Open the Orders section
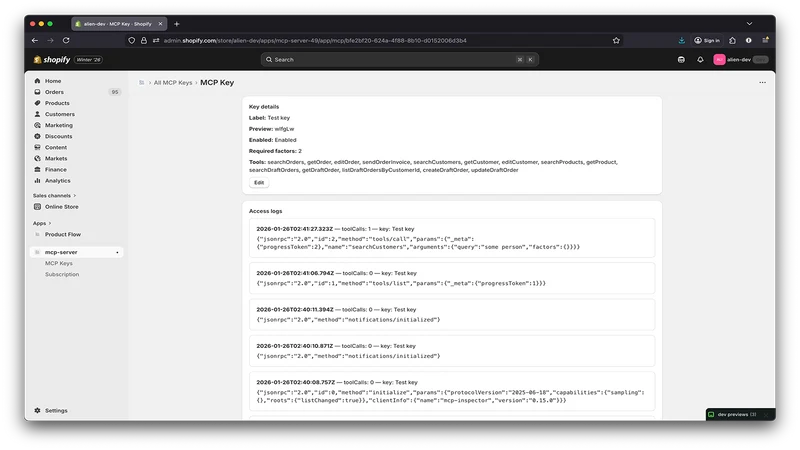 tap(54, 92)
